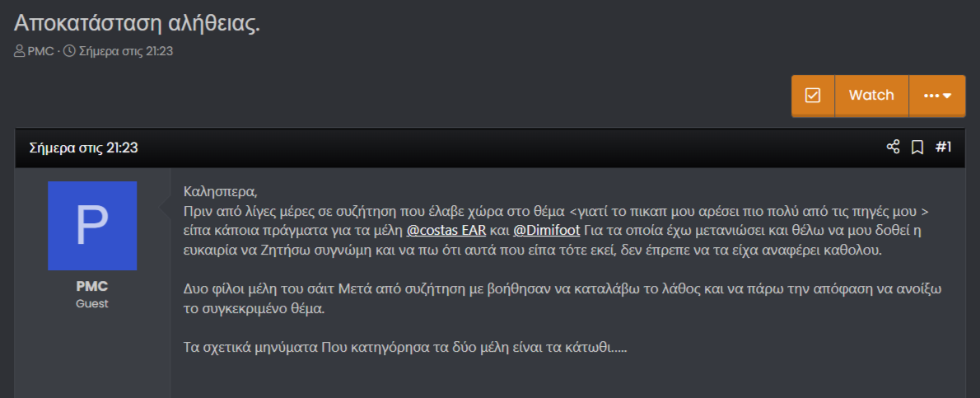
Task: Open the #1 post permalink
Action: [944, 147]
